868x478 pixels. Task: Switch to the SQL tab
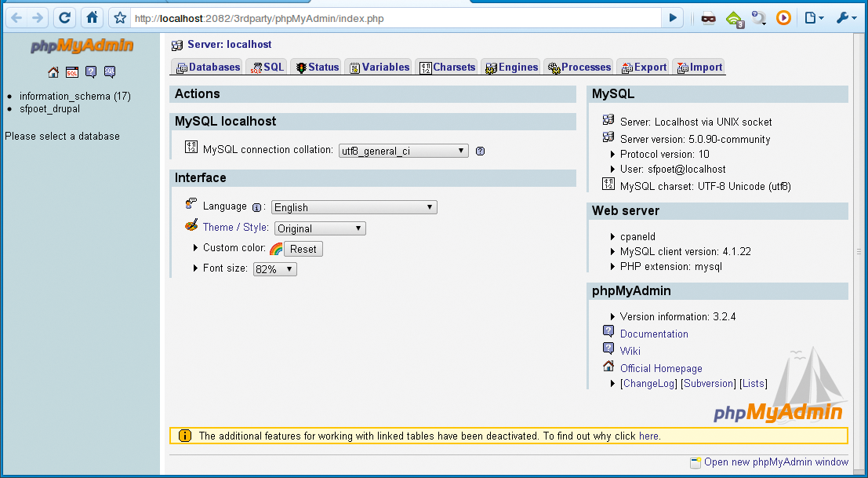pos(267,67)
